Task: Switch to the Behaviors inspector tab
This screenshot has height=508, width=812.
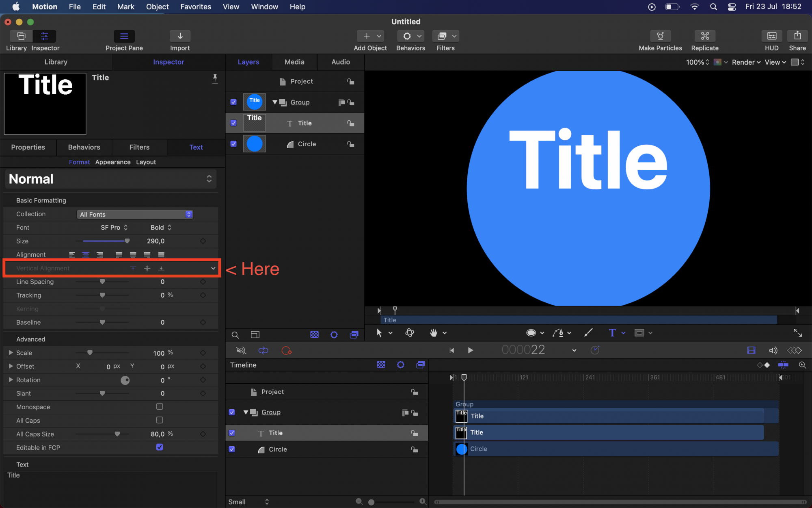Action: pos(84,147)
